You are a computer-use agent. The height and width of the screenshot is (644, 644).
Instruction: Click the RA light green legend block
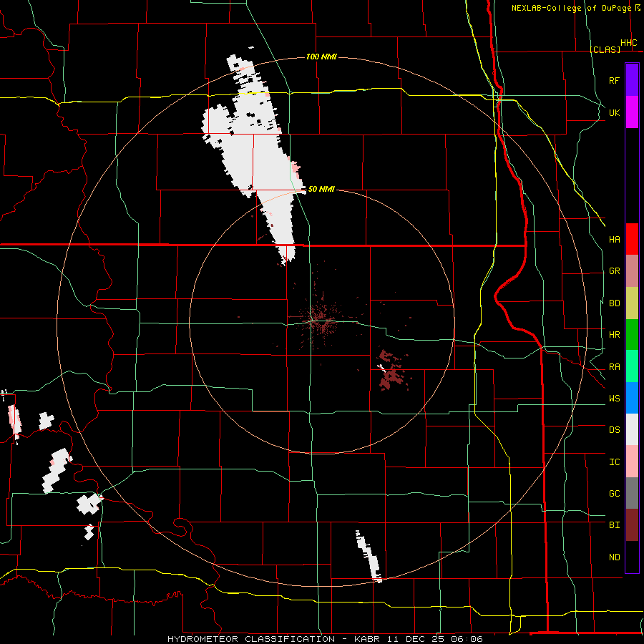coord(632,366)
